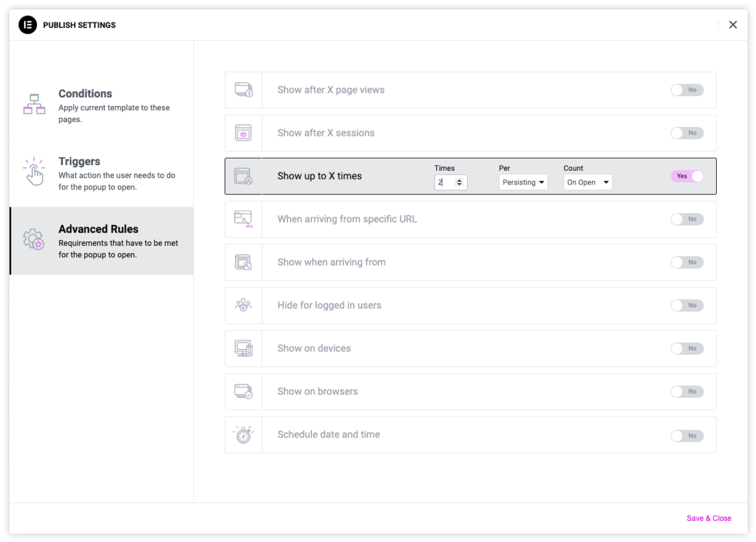Click the Schedule date and time stopwatch icon
Image resolution: width=756 pixels, height=542 pixels.
244,435
